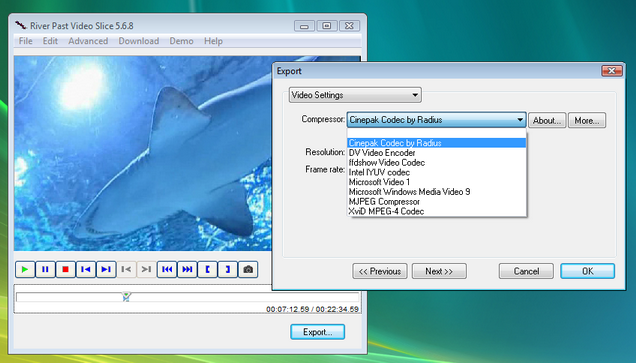The image size is (636, 363).
Task: Choose Cinepak Codec by Radius from list
Action: click(x=437, y=143)
